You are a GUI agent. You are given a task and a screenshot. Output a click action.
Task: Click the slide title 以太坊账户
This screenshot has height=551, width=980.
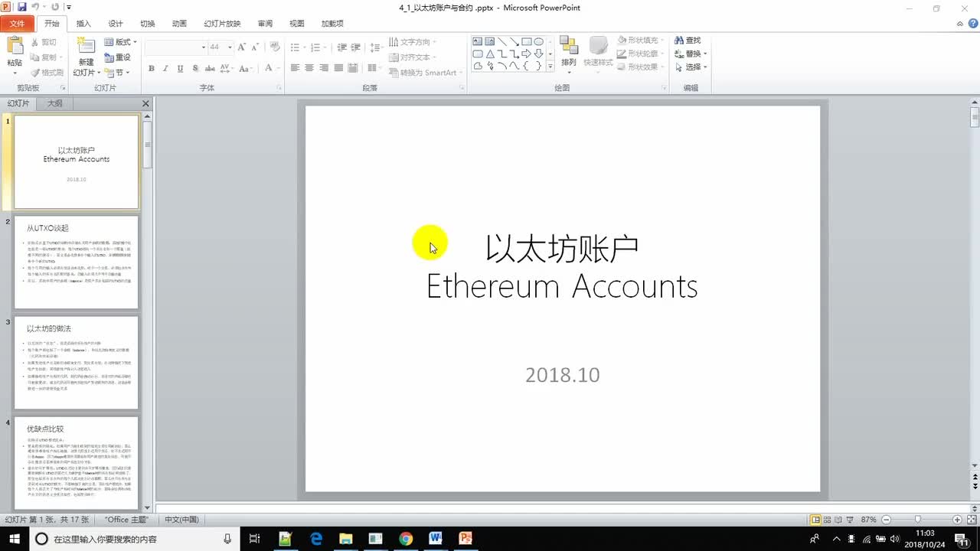tap(562, 249)
